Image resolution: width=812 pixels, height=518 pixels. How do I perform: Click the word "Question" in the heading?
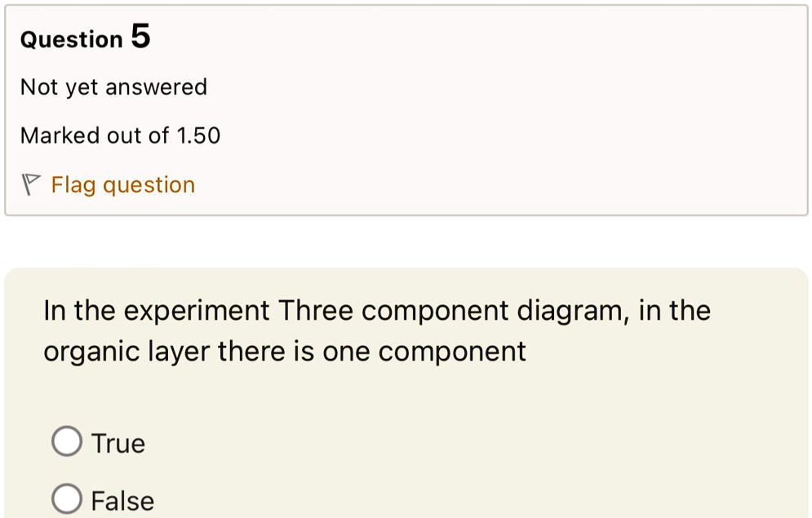point(72,40)
